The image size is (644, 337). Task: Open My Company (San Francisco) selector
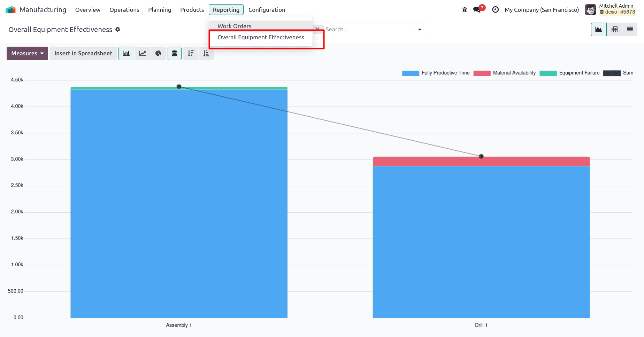pyautogui.click(x=541, y=10)
